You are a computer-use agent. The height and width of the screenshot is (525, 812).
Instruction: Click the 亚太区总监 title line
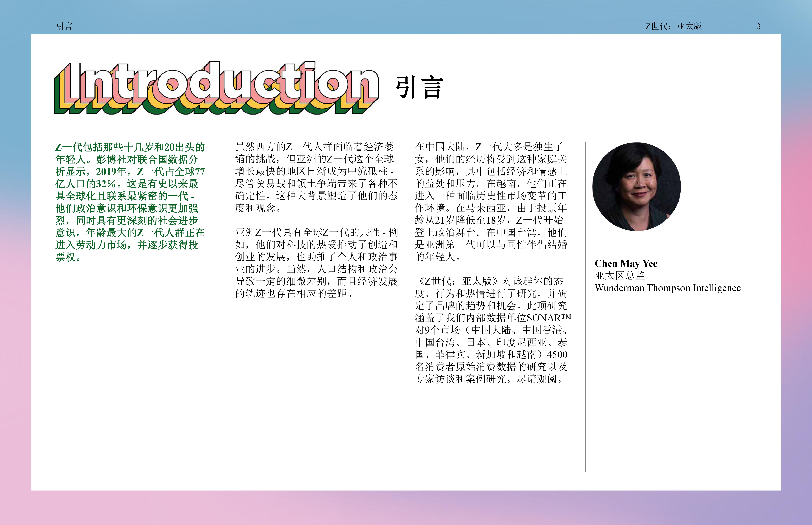(x=620, y=276)
